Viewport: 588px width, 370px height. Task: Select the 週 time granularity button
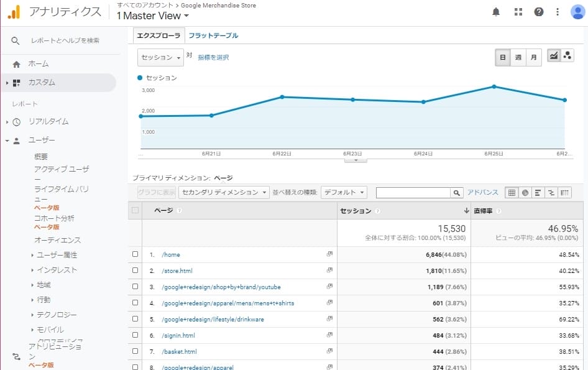pos(518,57)
